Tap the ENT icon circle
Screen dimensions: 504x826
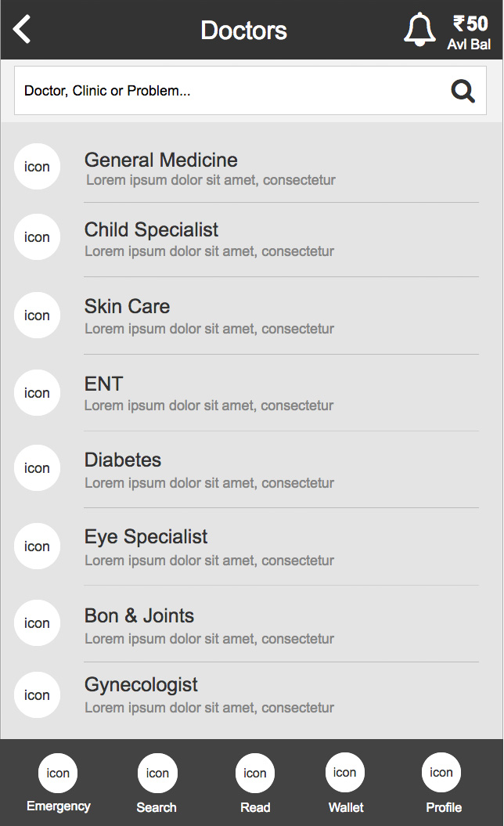37,393
